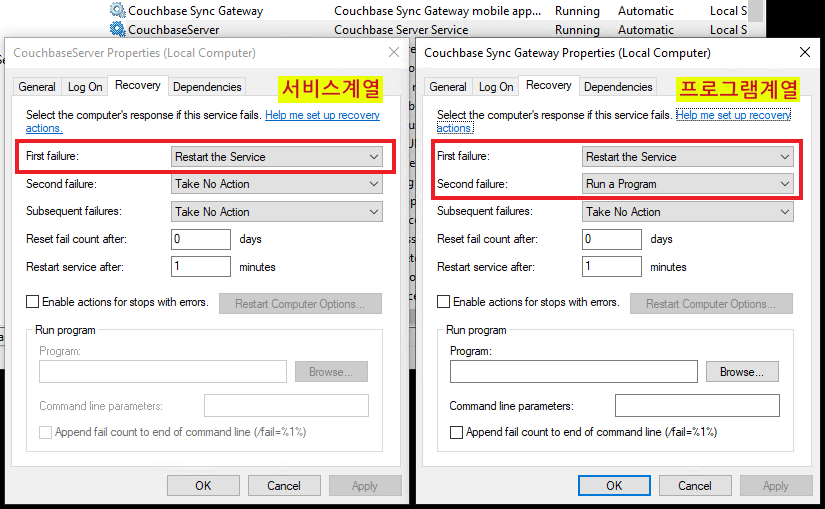Select 'CouchbaseServer' service name in list
Viewport: 825px width, 509px height.
[174, 29]
